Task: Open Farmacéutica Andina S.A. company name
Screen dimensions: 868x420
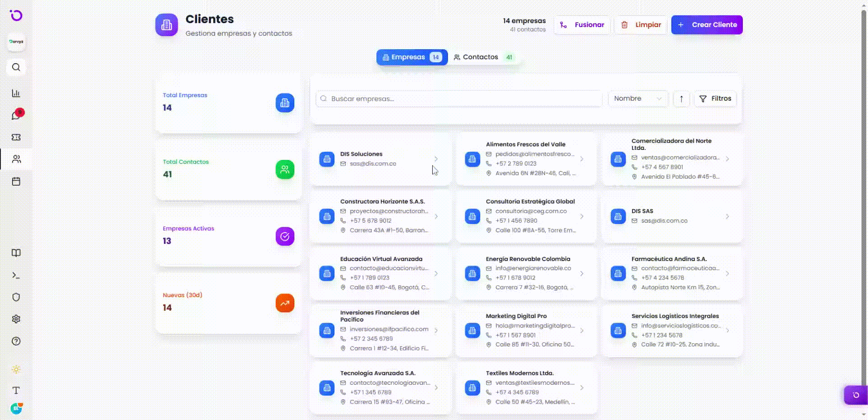Action: coord(669,259)
